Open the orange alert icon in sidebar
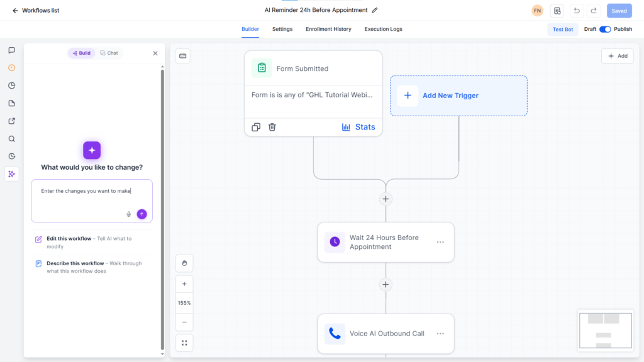Image resolution: width=644 pixels, height=362 pixels. click(11, 68)
